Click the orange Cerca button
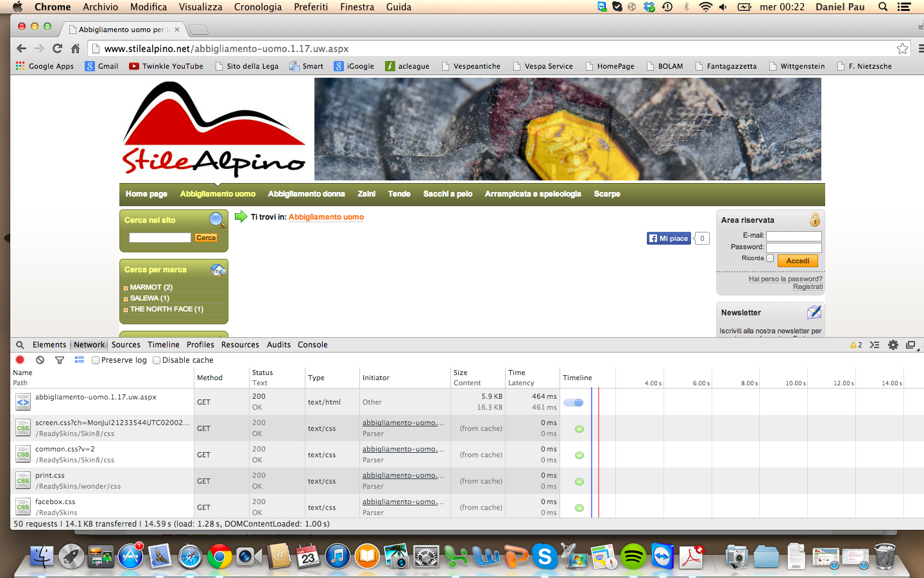Screen dimensions: 924x578 tap(206, 238)
